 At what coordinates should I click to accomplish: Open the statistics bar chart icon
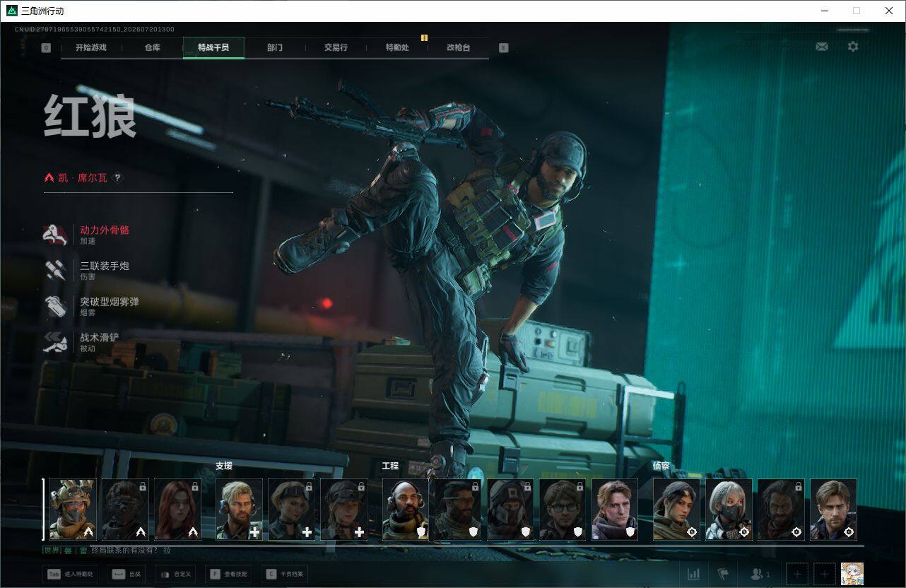(694, 574)
